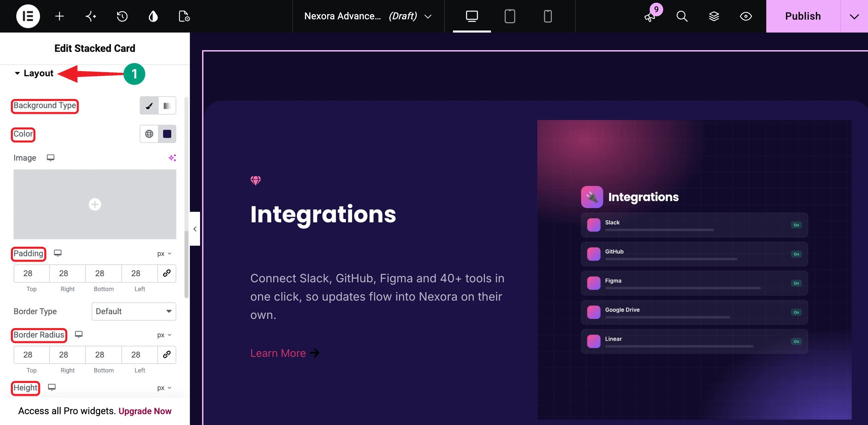Screen dimensions: 868x425
Task: Open the Publish options dropdown arrow
Action: (854, 16)
